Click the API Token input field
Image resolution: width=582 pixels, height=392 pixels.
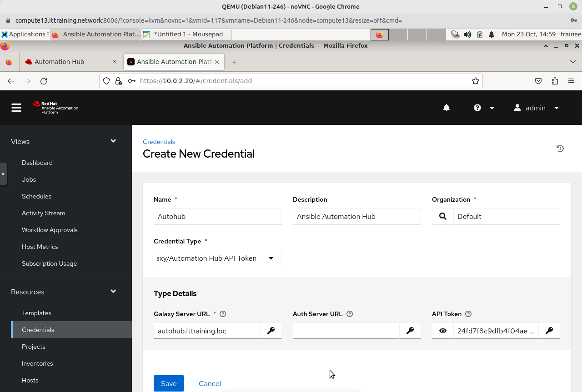click(496, 331)
